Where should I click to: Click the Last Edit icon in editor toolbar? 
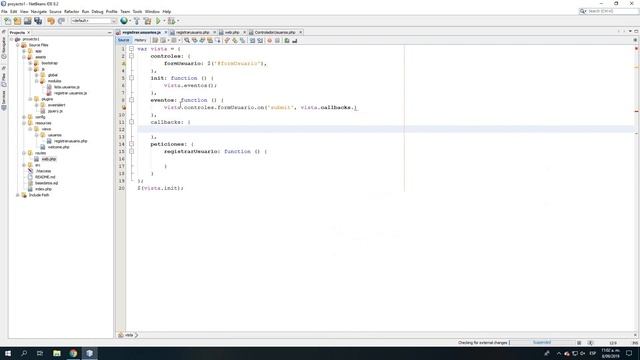point(155,40)
